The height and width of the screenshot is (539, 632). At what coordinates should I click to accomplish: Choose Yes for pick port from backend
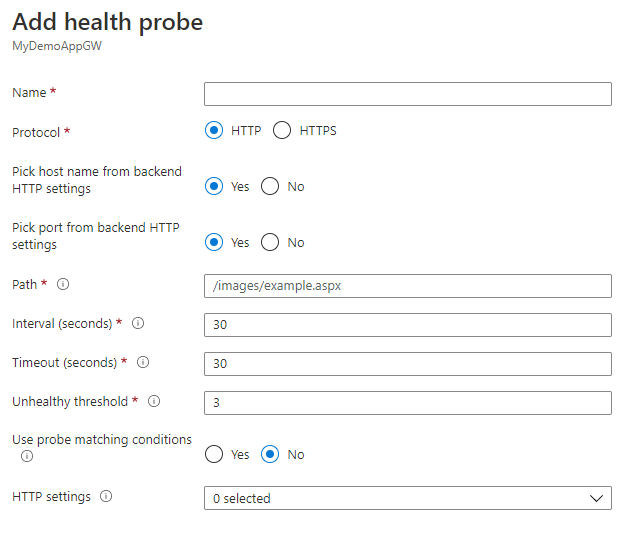[x=213, y=243]
